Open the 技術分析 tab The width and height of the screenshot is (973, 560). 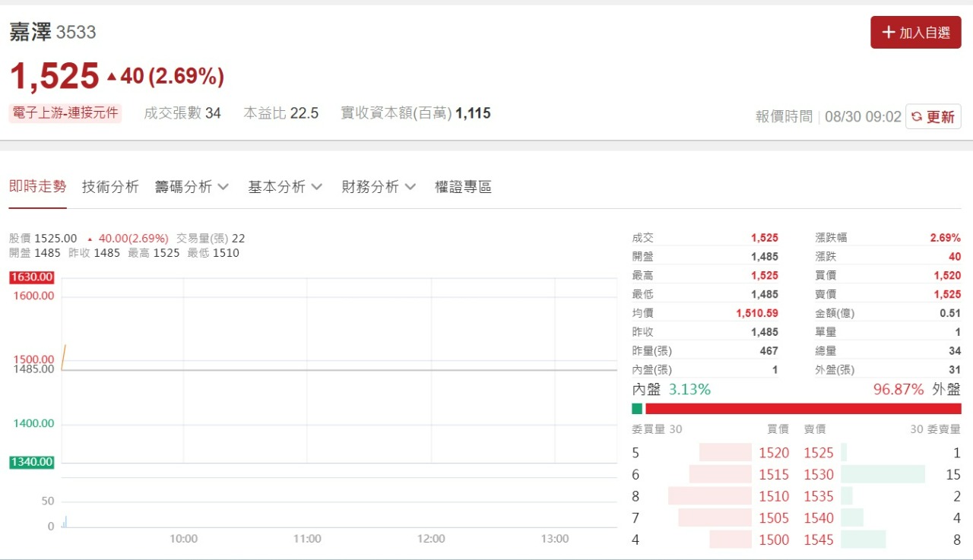[x=110, y=187]
